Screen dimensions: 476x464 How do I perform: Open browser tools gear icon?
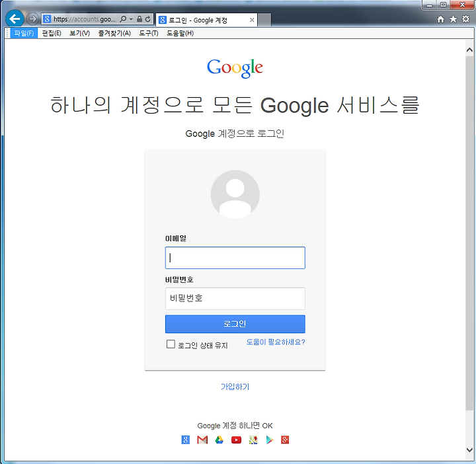[465, 19]
